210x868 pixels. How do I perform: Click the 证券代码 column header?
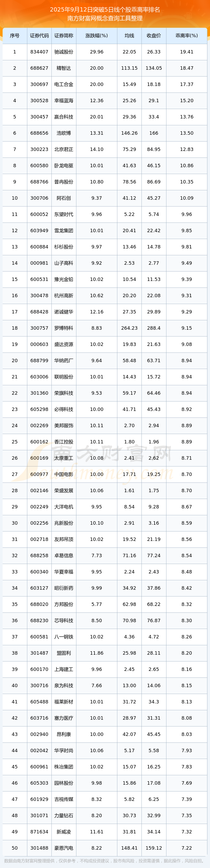pos(39,36)
